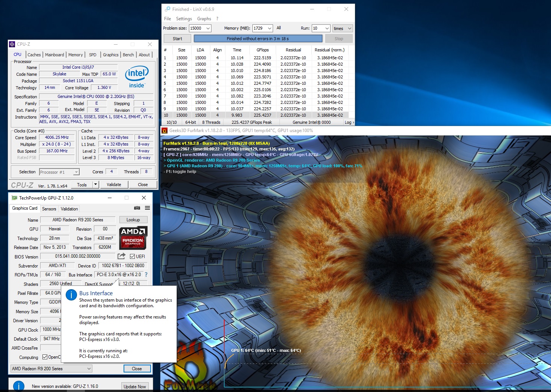Click the Release Date value 'Nov 5, 2013'
The width and height of the screenshot is (551, 392).
point(54,247)
